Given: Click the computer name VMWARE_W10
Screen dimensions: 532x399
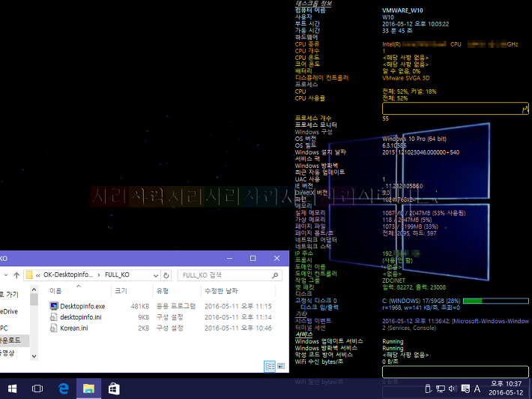Looking at the screenshot, I should pos(402,10).
